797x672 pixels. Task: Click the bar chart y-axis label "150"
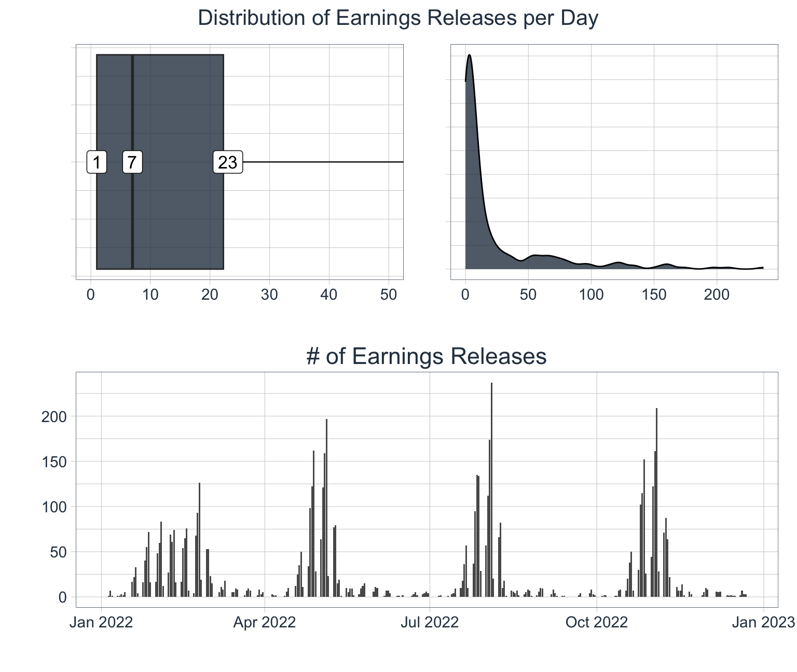(54, 461)
